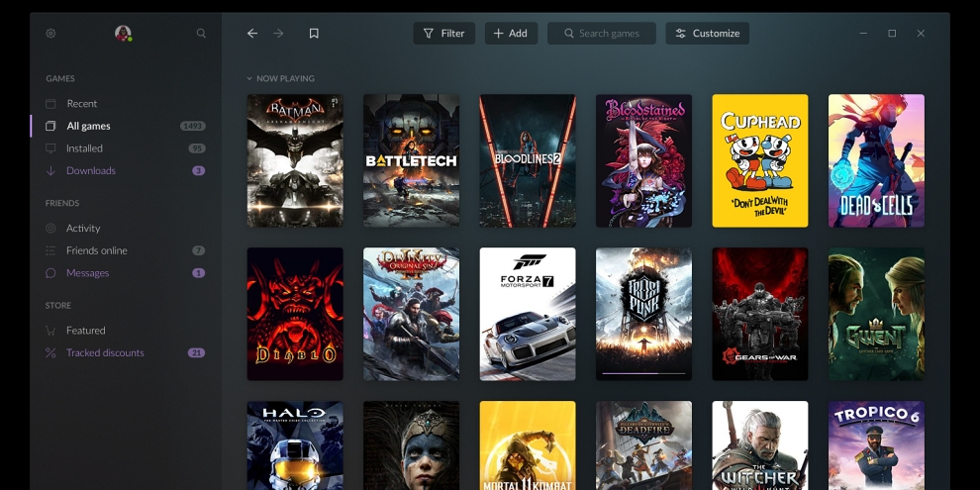Click the Installed monitor icon

pos(50,148)
